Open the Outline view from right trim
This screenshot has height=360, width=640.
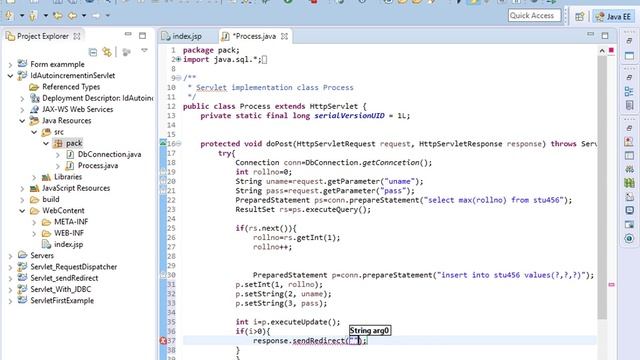point(629,91)
